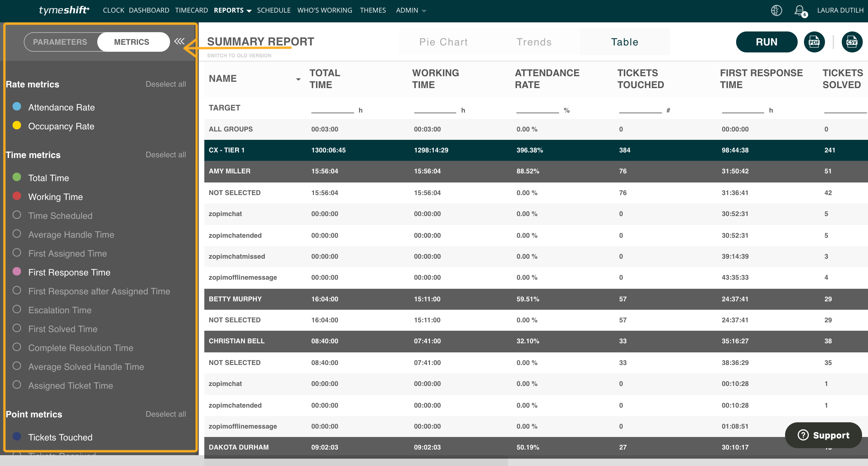Screen dimensions: 868x466
Task: Sort by Name column arrow
Action: coord(298,79)
